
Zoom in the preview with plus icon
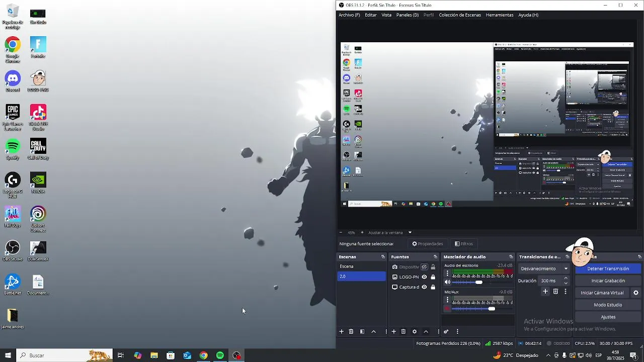click(x=362, y=233)
